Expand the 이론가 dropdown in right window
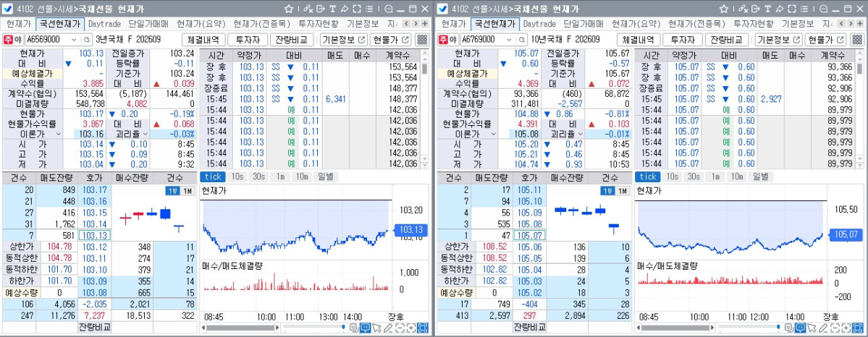 coord(493,134)
